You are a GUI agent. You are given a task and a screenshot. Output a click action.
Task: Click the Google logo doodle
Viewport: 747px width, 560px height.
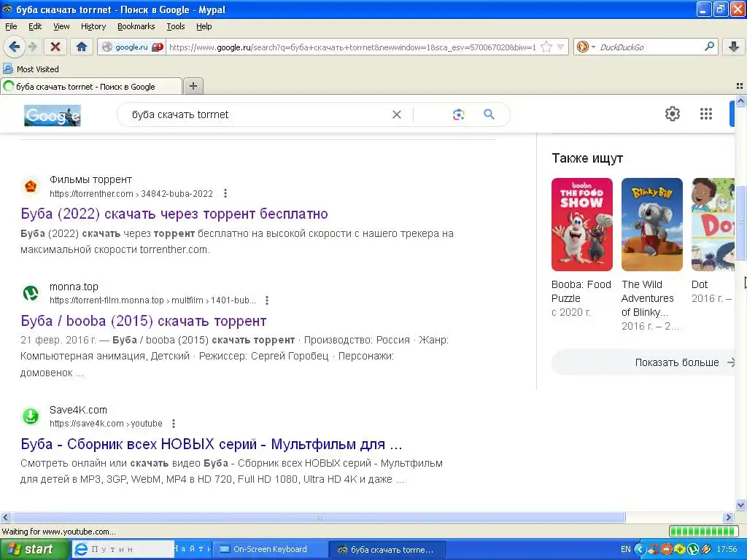tap(53, 114)
